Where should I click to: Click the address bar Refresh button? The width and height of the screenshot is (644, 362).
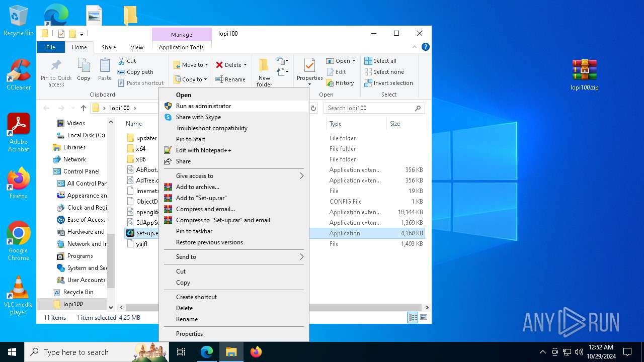pyautogui.click(x=313, y=108)
